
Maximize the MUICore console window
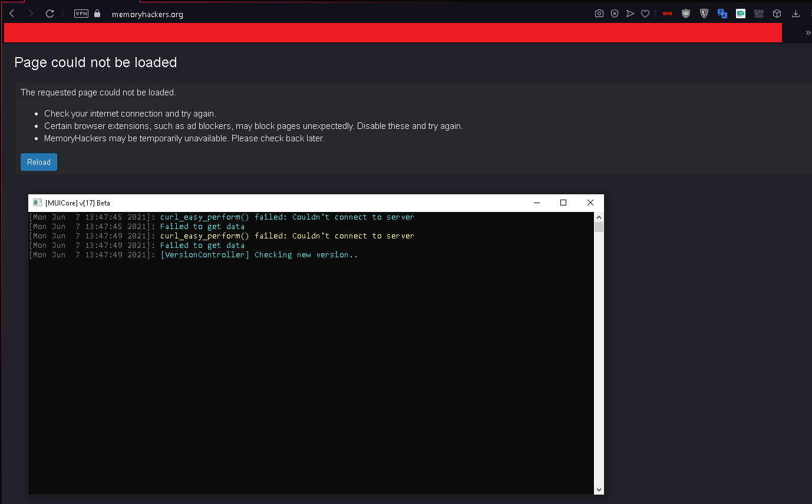pyautogui.click(x=563, y=203)
